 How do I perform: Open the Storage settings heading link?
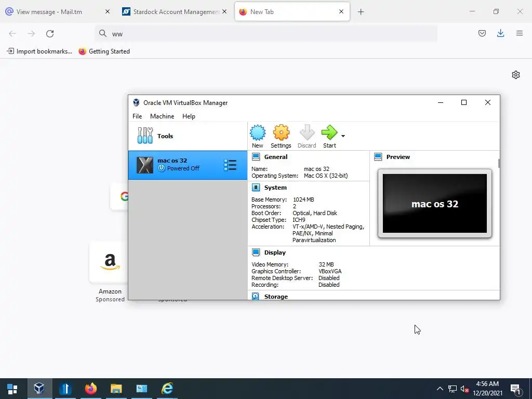[x=276, y=297]
